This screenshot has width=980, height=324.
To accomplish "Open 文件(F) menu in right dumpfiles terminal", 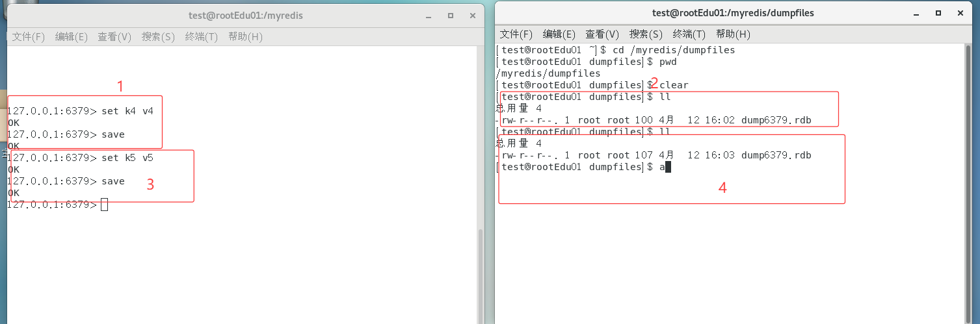I will (516, 34).
